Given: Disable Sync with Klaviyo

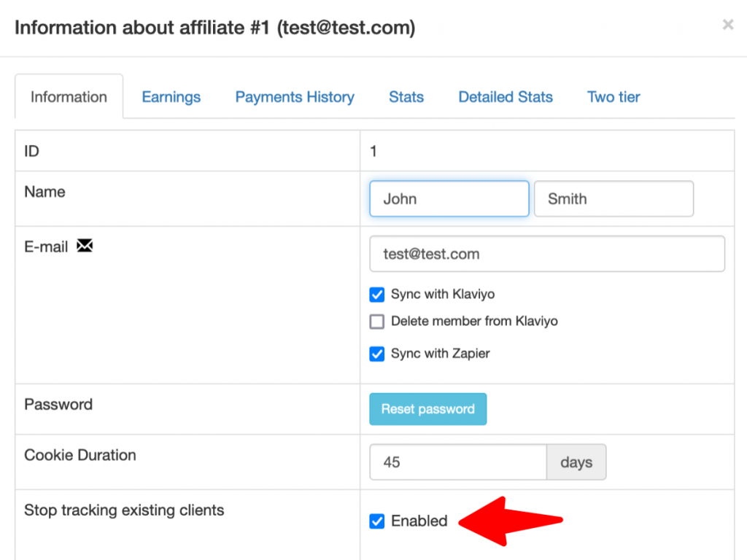Looking at the screenshot, I should pos(376,295).
